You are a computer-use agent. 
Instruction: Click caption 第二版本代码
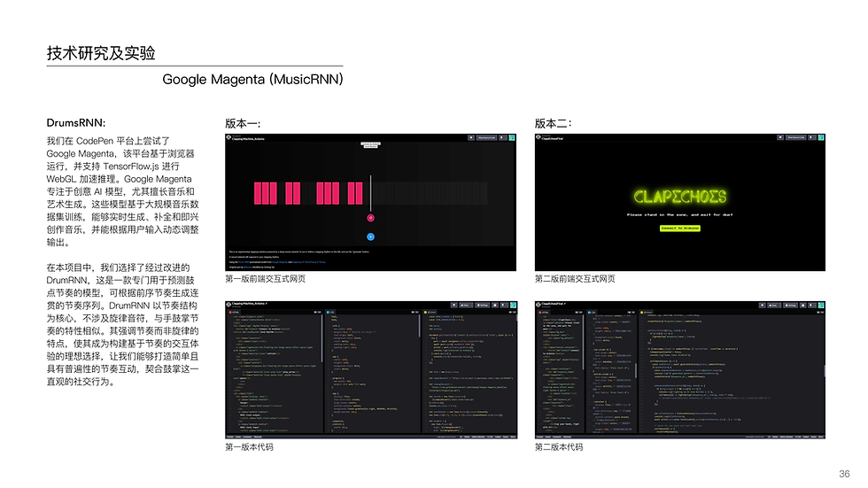[x=559, y=447]
